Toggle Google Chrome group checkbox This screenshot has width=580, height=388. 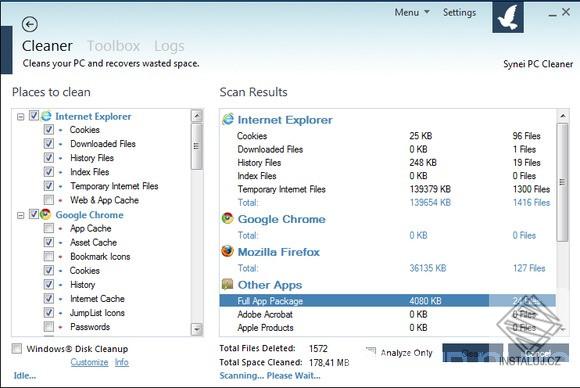34,214
